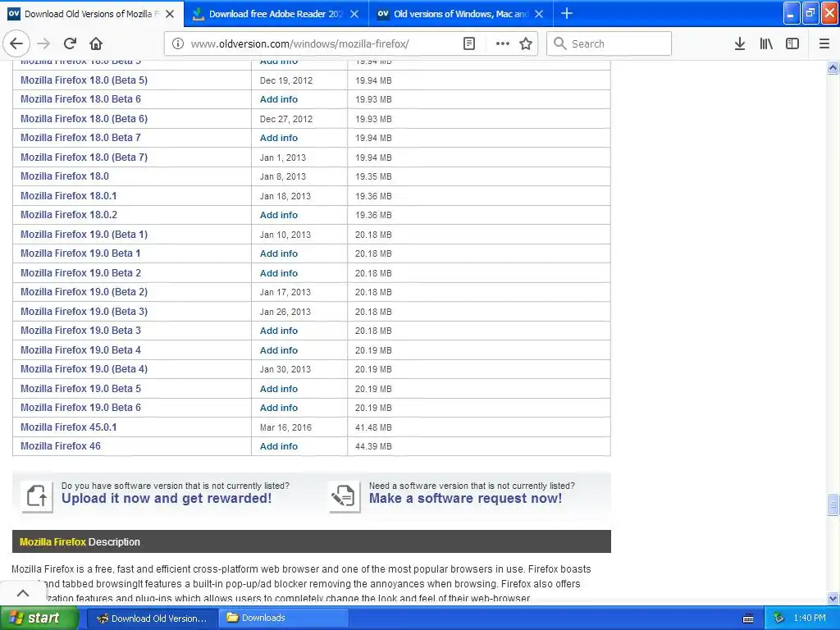Click the scroll-to-top chevron button

pyautogui.click(x=23, y=592)
